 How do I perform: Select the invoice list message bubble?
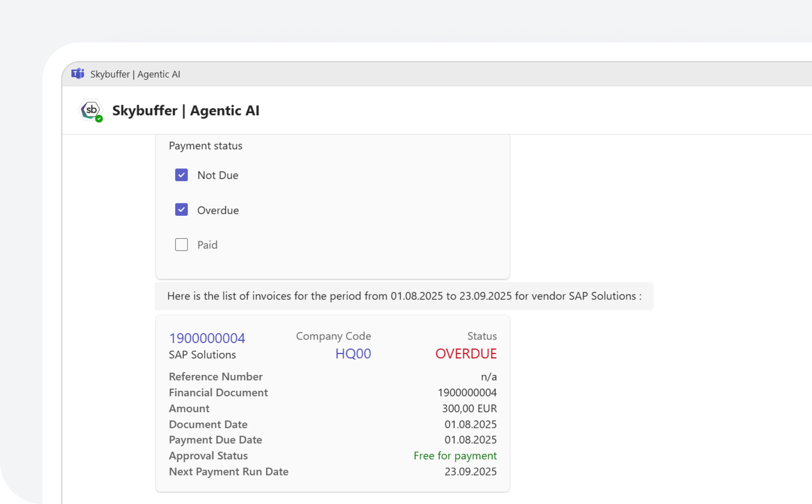[404, 296]
